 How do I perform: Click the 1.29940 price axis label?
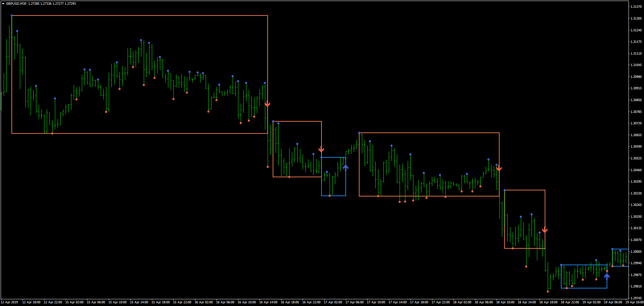(636, 263)
